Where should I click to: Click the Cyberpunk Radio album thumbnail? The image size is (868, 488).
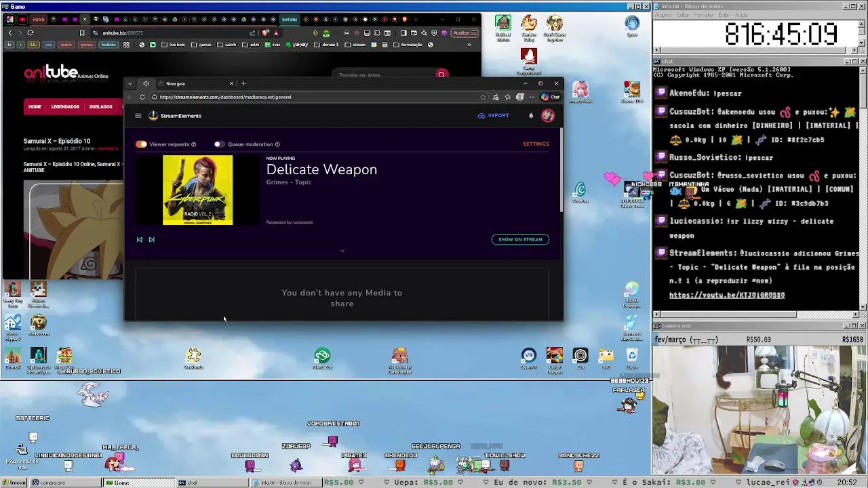pyautogui.click(x=197, y=190)
